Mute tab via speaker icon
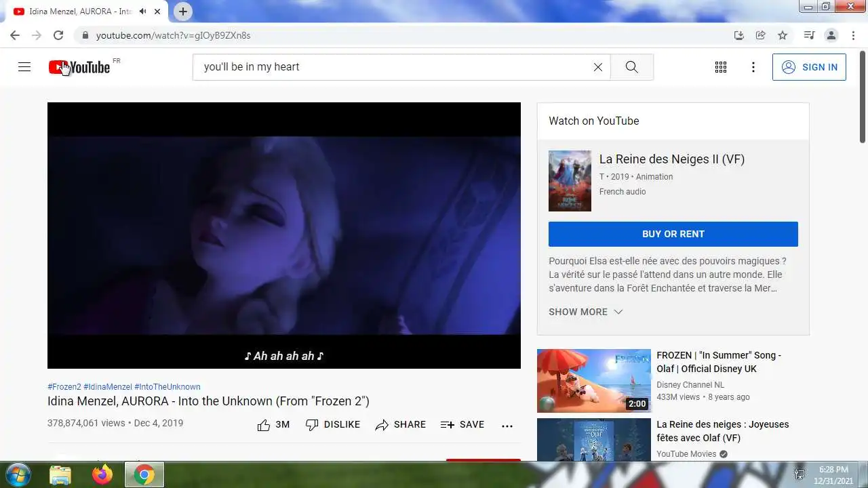Screen dimensions: 868x488 [142, 12]
